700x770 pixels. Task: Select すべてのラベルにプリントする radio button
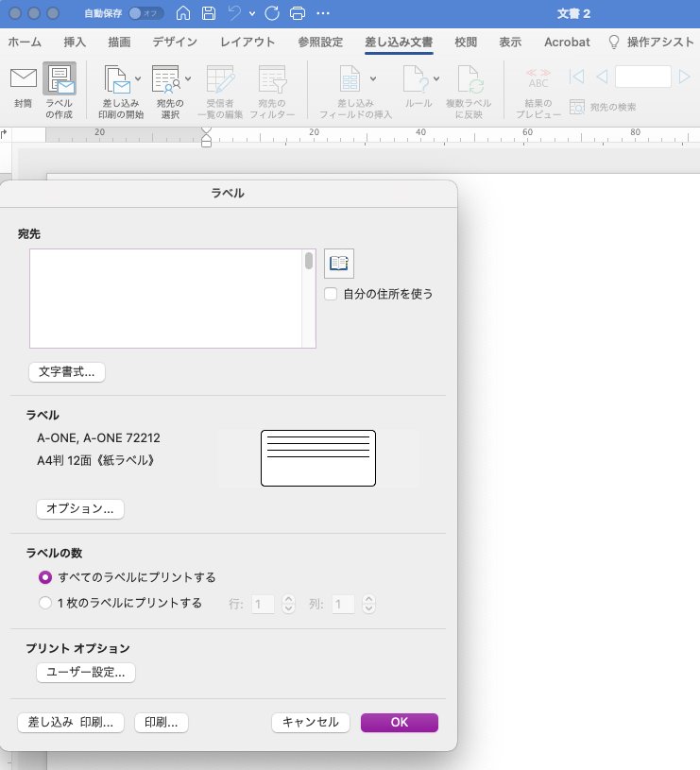click(45, 577)
